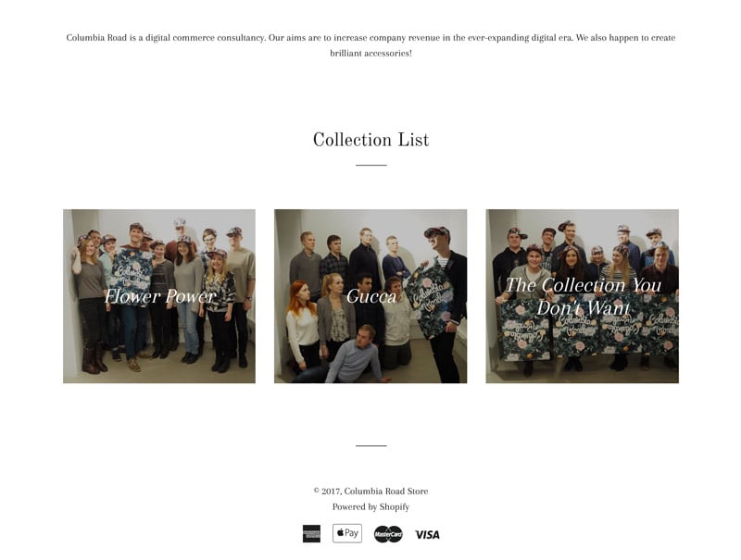
Task: Click the Flower Power title text
Action: coord(159,296)
